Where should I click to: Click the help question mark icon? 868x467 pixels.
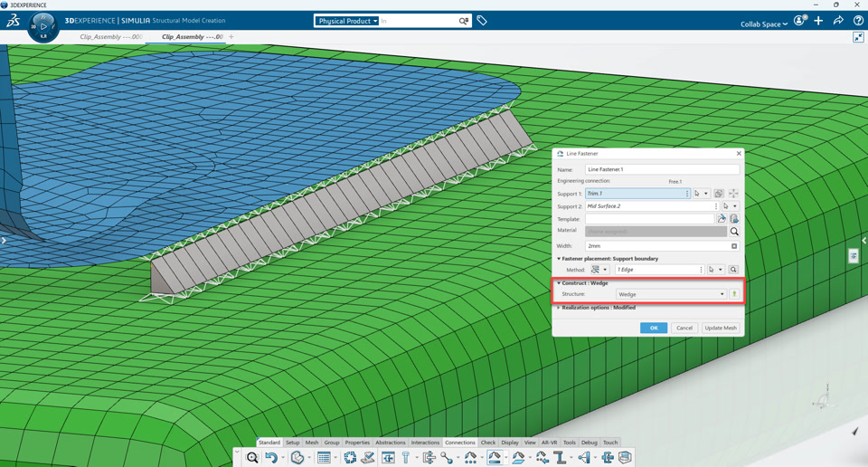pos(858,21)
